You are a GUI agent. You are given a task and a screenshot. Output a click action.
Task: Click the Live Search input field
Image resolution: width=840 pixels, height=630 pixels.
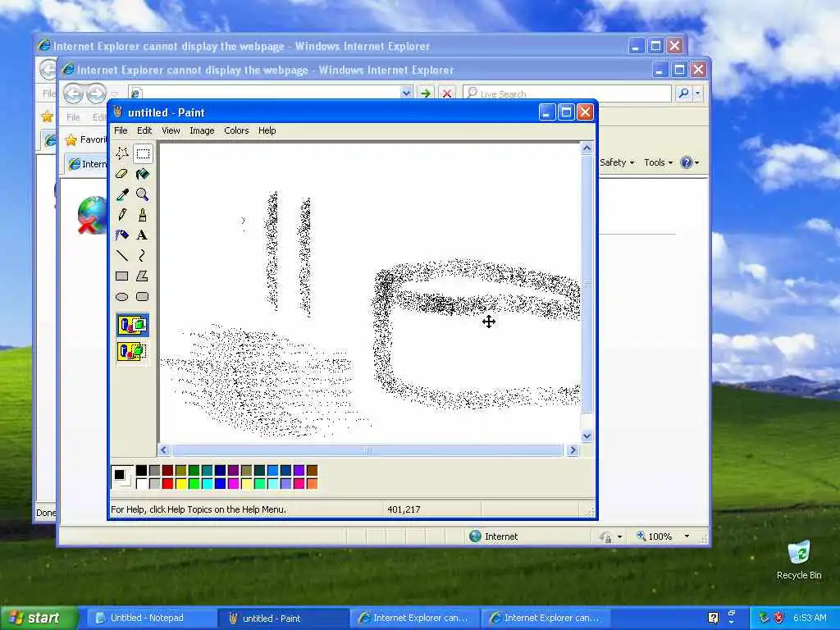click(567, 94)
